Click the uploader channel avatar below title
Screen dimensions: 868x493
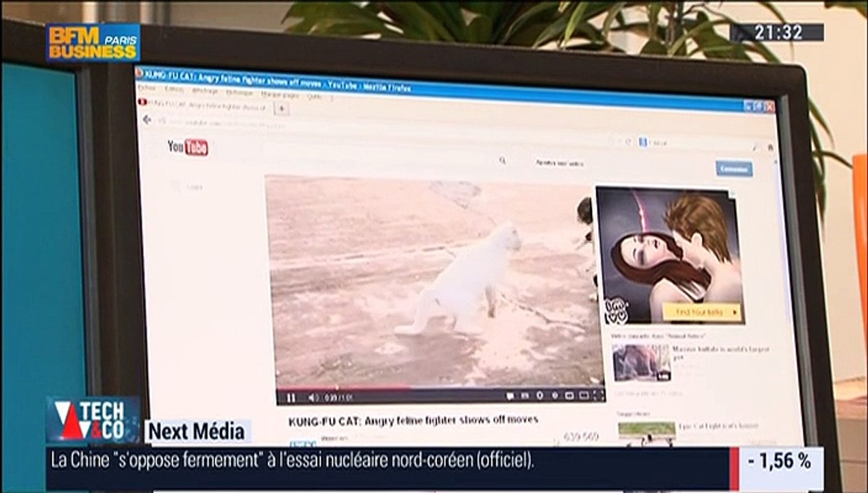point(302,443)
